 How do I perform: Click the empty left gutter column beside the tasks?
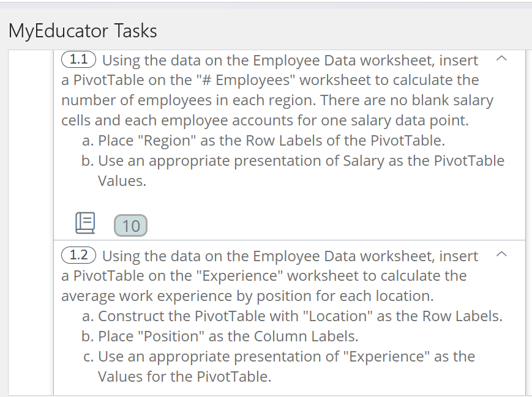tap(31, 222)
